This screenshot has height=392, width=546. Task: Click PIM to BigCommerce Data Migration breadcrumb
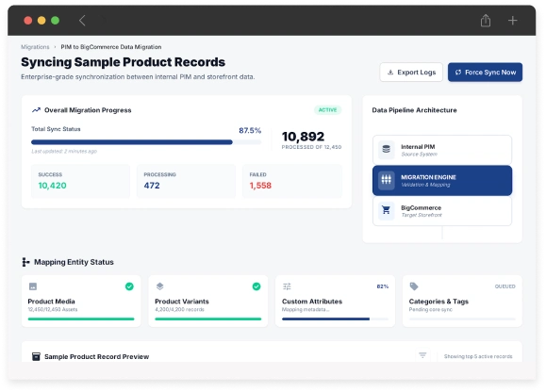(x=111, y=47)
